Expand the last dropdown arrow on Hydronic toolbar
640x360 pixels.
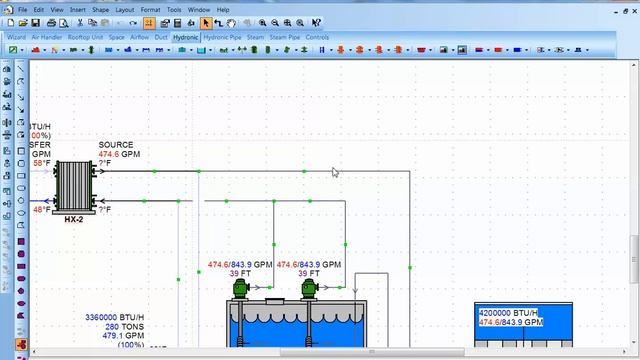587,50
